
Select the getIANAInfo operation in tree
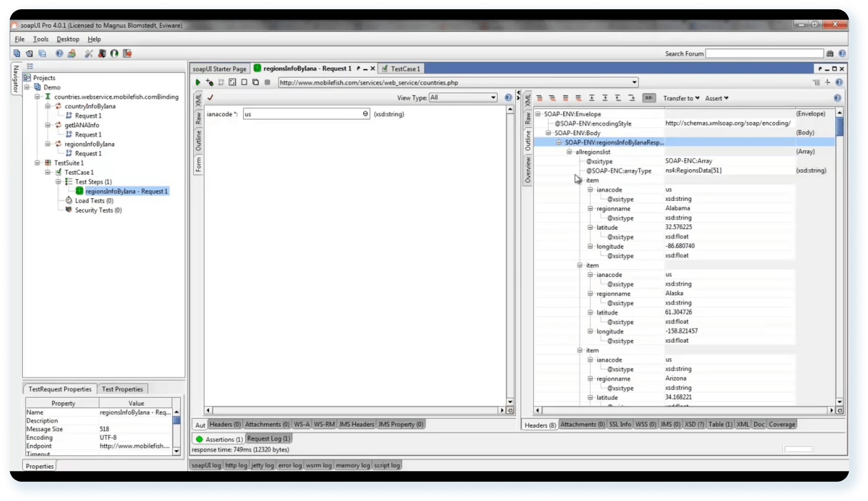click(x=82, y=125)
